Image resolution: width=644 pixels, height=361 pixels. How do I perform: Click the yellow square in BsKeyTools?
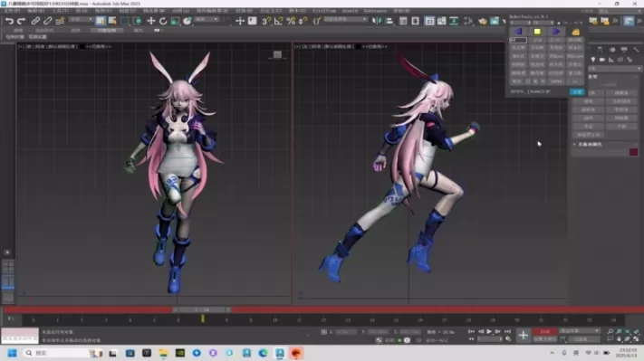(x=537, y=32)
